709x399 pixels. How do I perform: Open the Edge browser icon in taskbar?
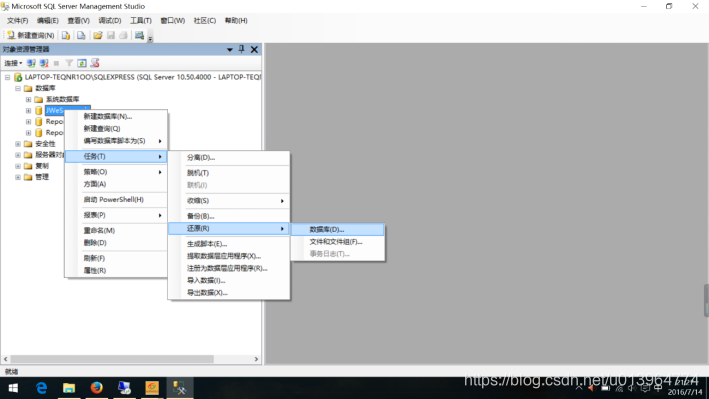pos(41,388)
